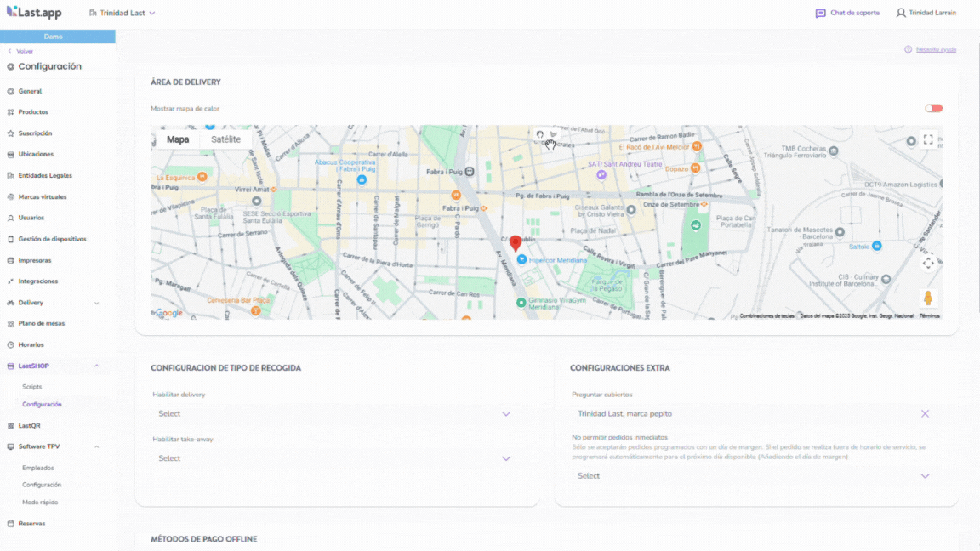Click the red location pin marker
Image resolution: width=980 pixels, height=551 pixels.
coord(515,244)
